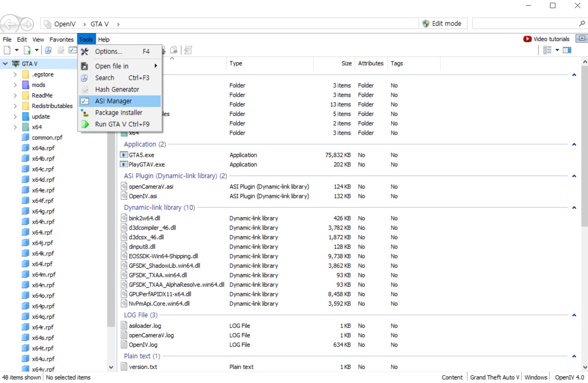588x383 pixels.
Task: Expand the Redistributables tree folder
Action: tap(15, 106)
